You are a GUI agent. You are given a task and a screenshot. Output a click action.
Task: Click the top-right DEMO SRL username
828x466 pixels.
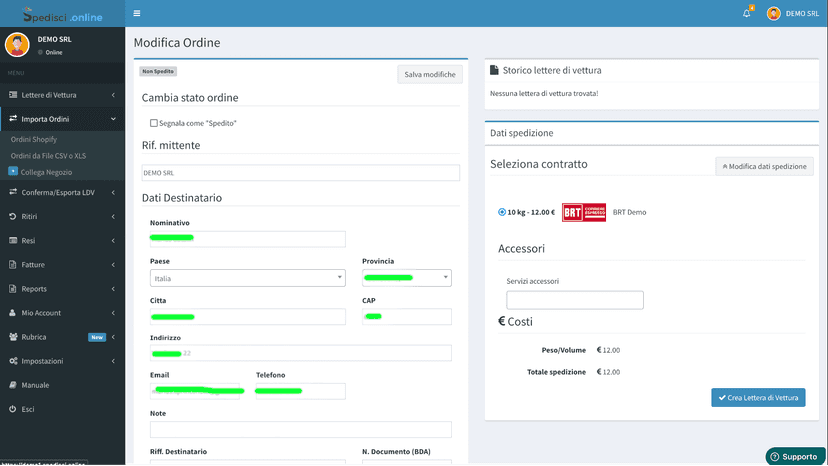tap(802, 14)
